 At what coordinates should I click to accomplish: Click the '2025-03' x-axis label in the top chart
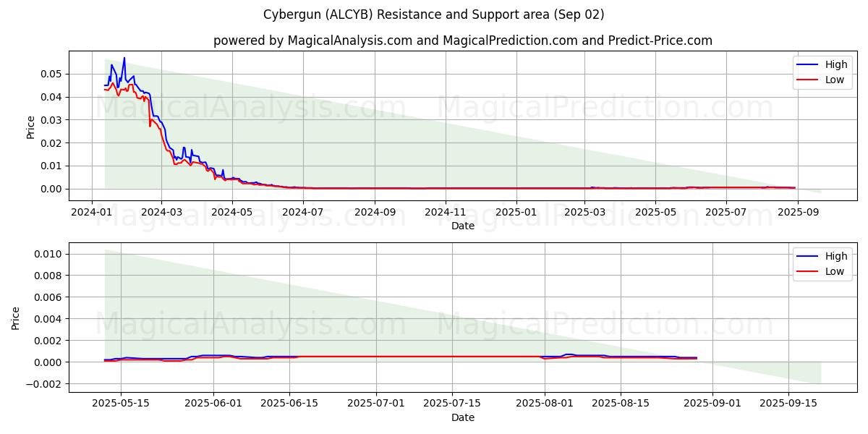click(585, 212)
